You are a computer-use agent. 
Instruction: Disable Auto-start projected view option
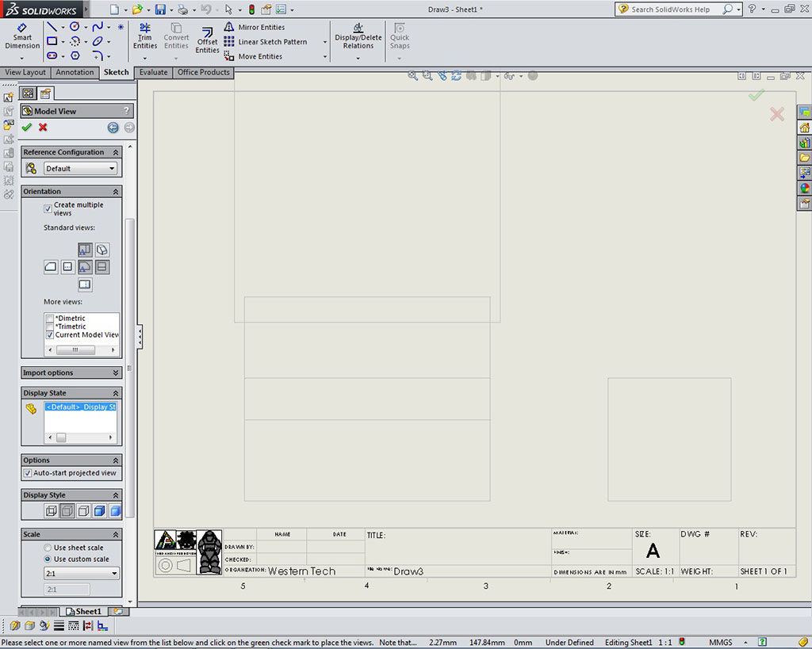point(28,473)
